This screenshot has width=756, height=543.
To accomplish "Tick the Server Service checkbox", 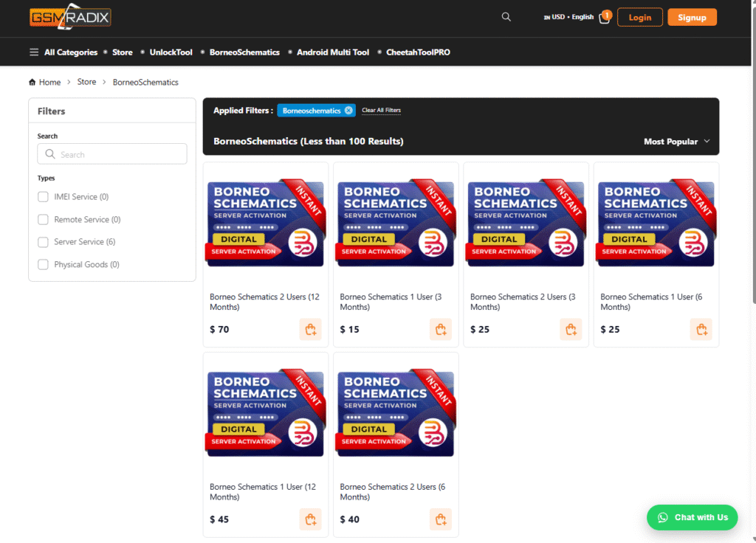I will pos(44,242).
